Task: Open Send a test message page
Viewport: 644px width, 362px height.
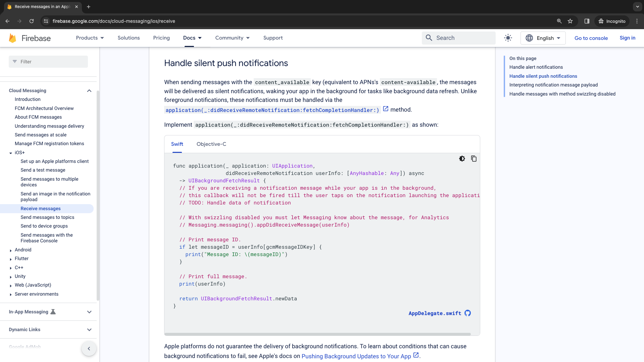Action: 43,170
